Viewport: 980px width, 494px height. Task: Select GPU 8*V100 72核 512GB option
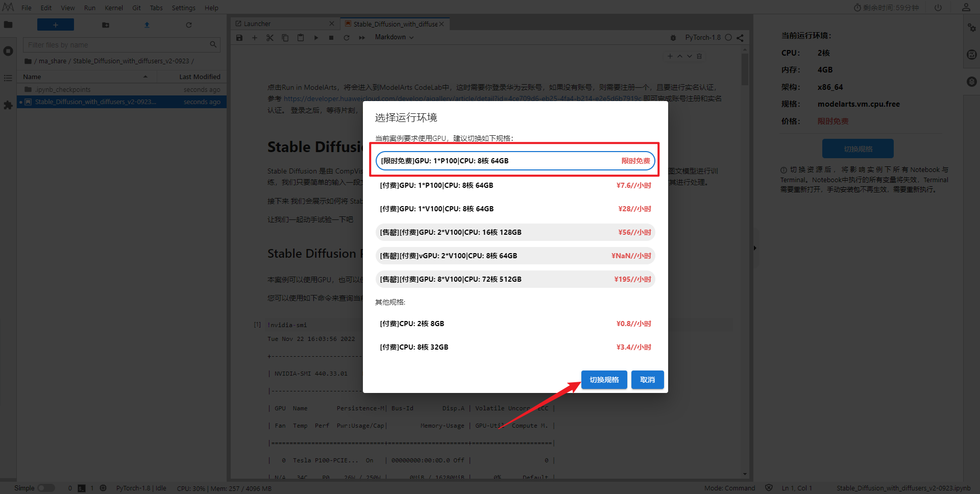516,279
